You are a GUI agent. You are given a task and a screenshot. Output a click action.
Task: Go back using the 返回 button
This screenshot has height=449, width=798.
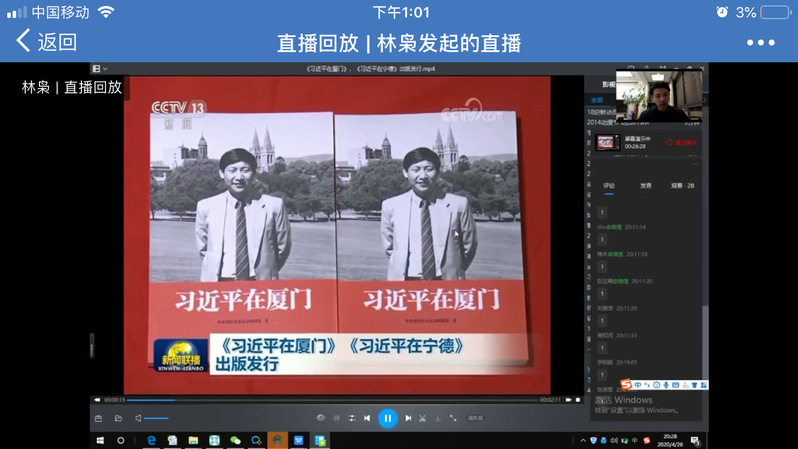[x=46, y=42]
